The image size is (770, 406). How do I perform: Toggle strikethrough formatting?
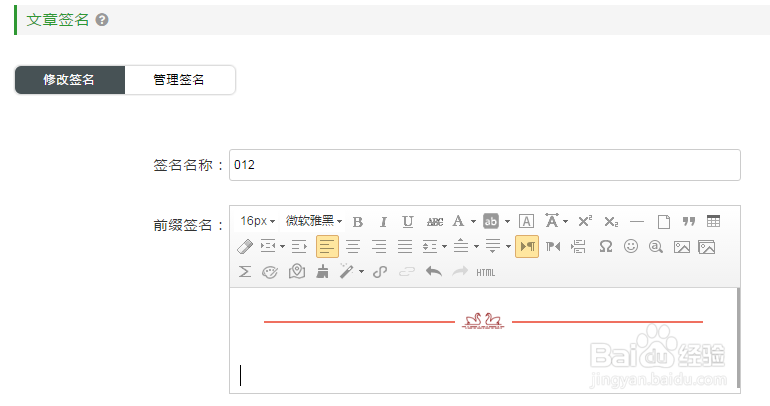point(435,222)
